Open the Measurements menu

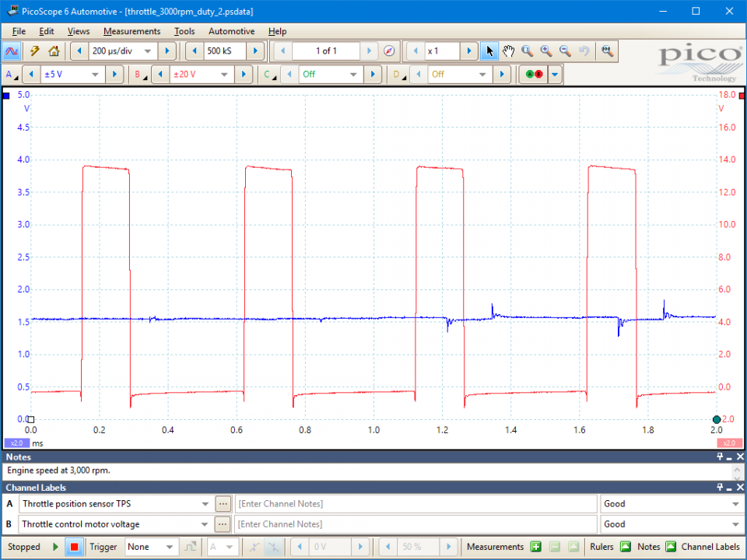pos(132,31)
